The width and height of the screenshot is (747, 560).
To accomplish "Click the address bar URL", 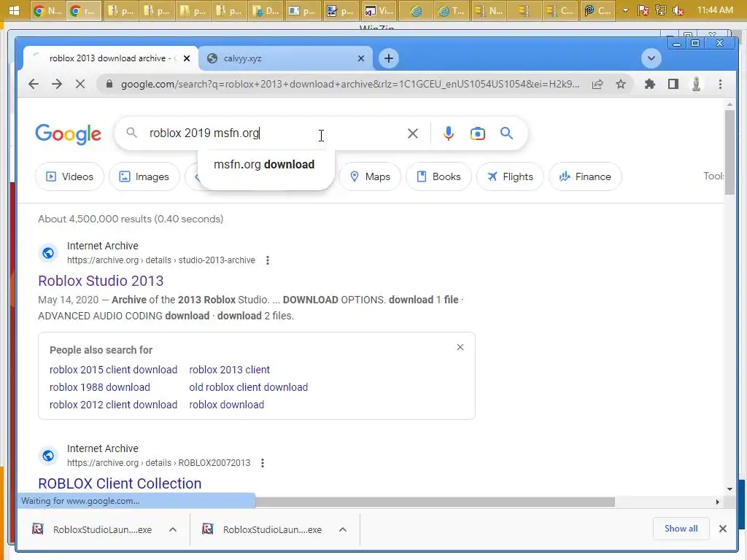I will pos(349,85).
